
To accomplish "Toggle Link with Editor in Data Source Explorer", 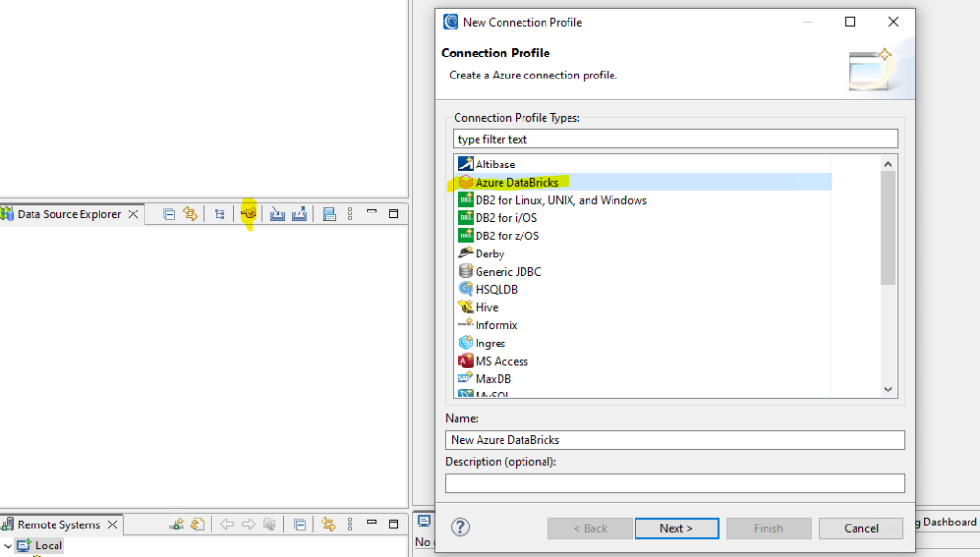I will pyautogui.click(x=189, y=214).
